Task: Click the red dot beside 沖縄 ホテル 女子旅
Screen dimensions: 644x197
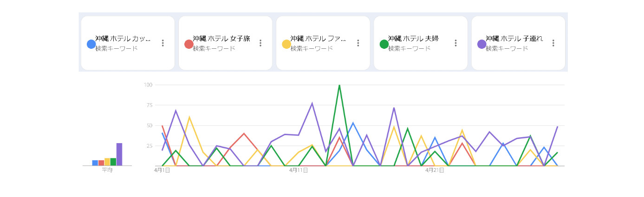Action: coord(189,44)
